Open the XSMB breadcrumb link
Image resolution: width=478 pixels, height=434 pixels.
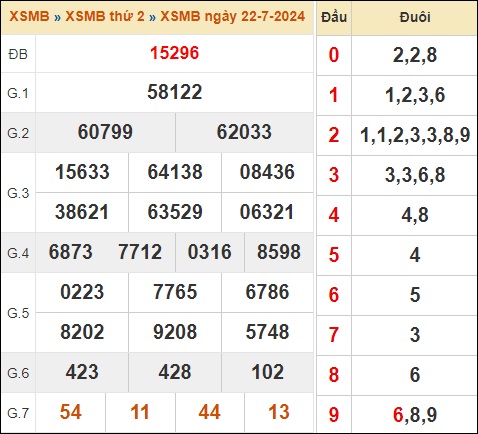tap(29, 16)
